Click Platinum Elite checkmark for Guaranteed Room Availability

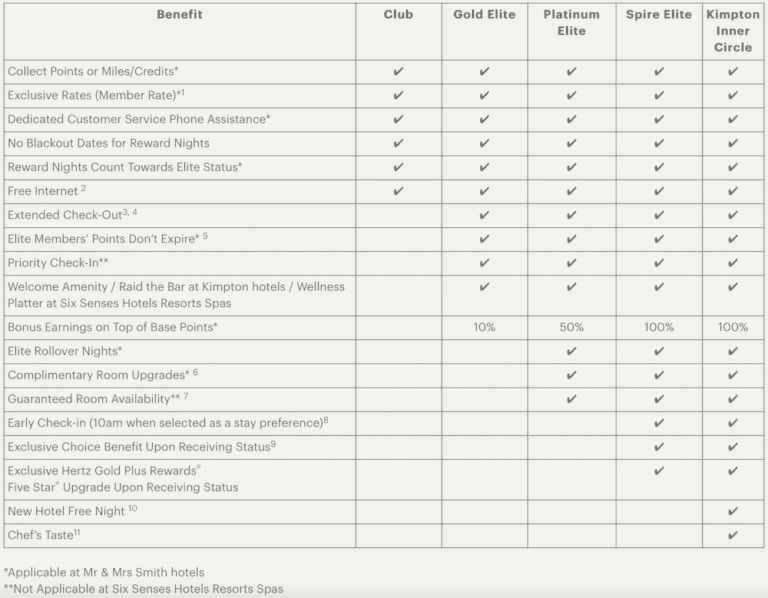[571, 399]
